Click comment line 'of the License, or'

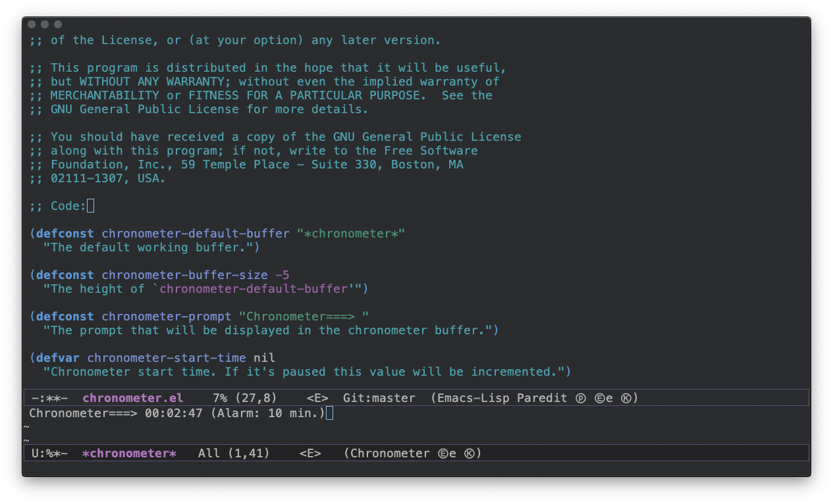point(235,40)
